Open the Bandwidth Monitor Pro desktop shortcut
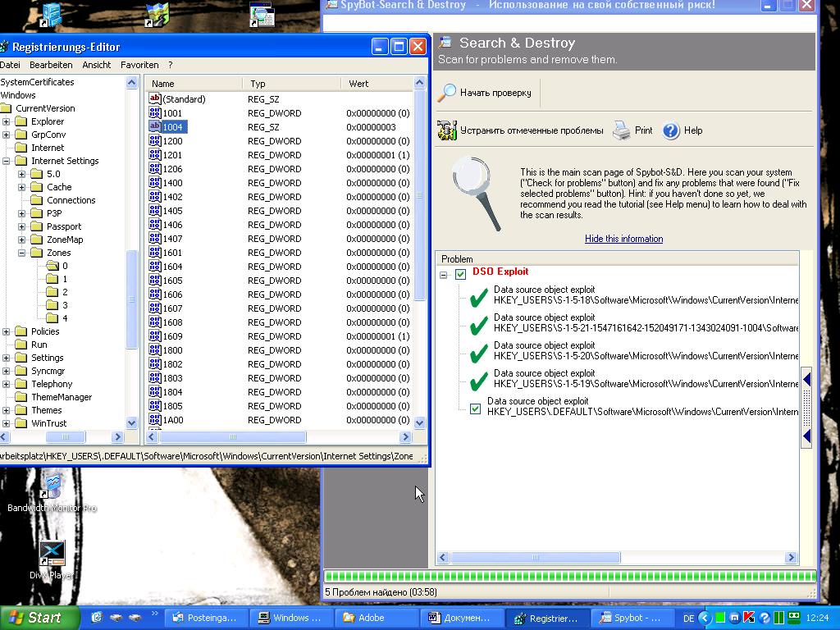 pos(52,493)
